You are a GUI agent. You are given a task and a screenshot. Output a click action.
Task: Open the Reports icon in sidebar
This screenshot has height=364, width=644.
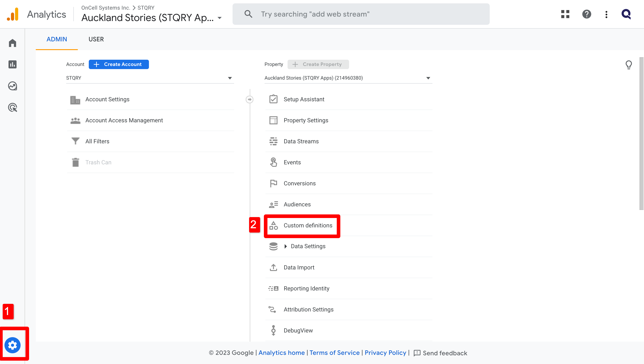pyautogui.click(x=12, y=64)
